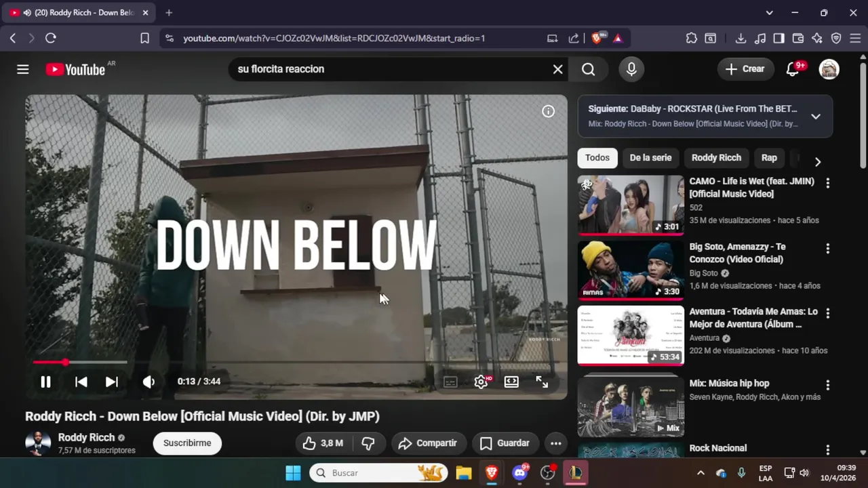Open the Brave VPN shield icon
Image resolution: width=868 pixels, height=488 pixels.
(x=836, y=39)
